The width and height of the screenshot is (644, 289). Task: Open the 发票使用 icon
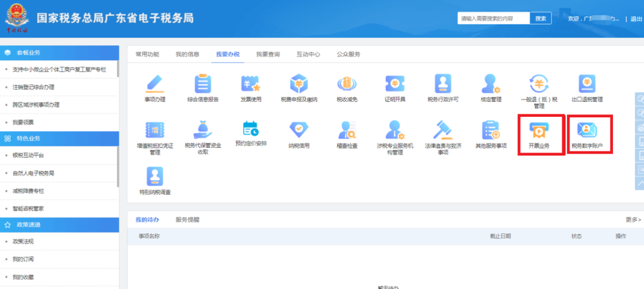point(251,84)
